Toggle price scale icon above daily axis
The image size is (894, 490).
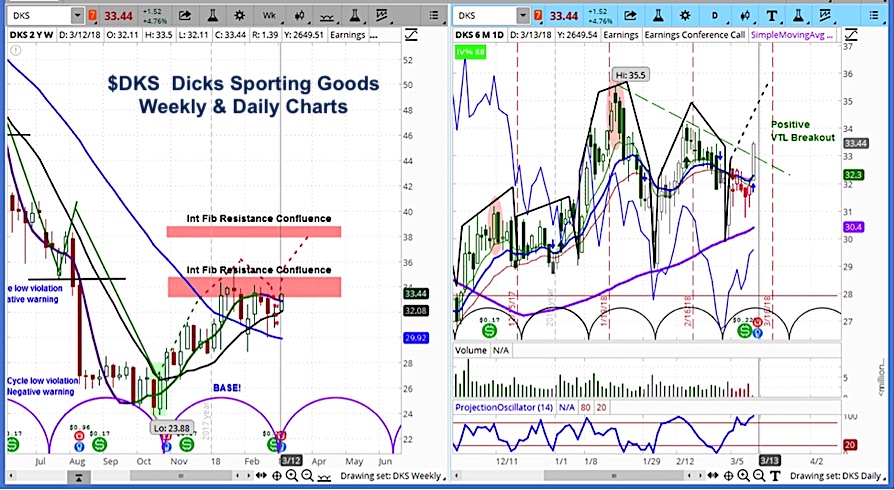coord(851,35)
